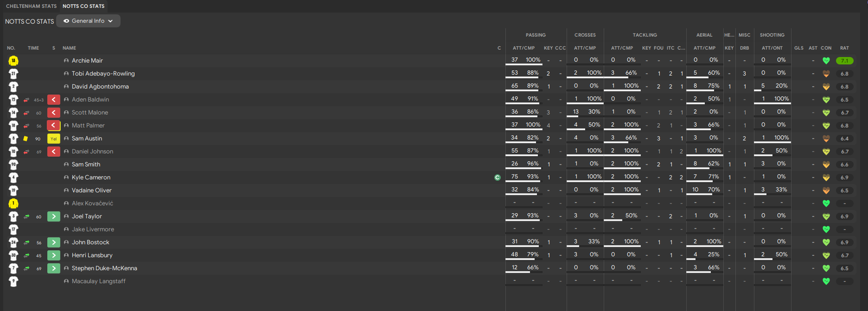The image size is (868, 311).
Task: Click the NOTTS CO STATS panel title
Action: point(30,21)
